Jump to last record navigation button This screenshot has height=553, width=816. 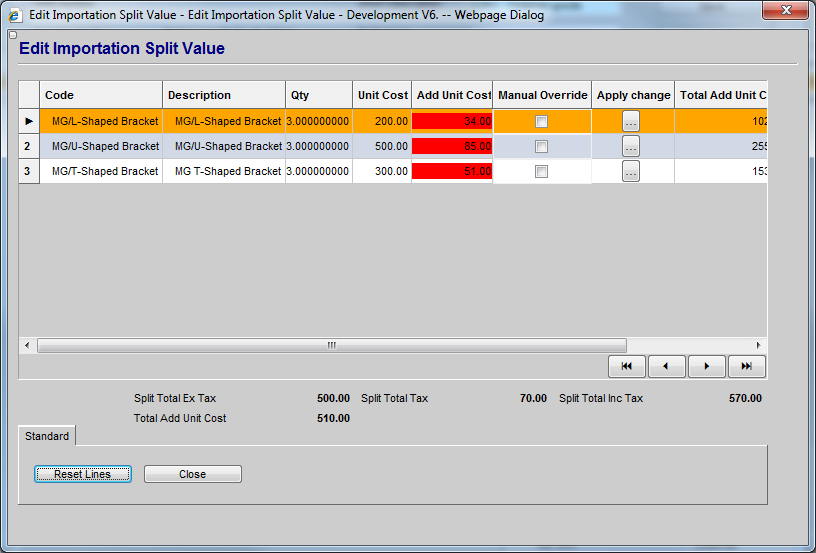pyautogui.click(x=747, y=366)
